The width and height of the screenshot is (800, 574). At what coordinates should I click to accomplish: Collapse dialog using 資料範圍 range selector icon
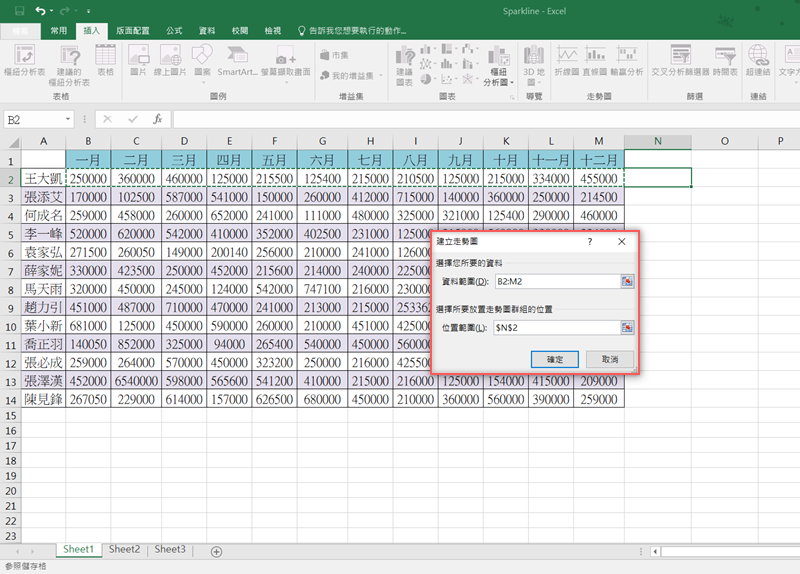click(627, 282)
